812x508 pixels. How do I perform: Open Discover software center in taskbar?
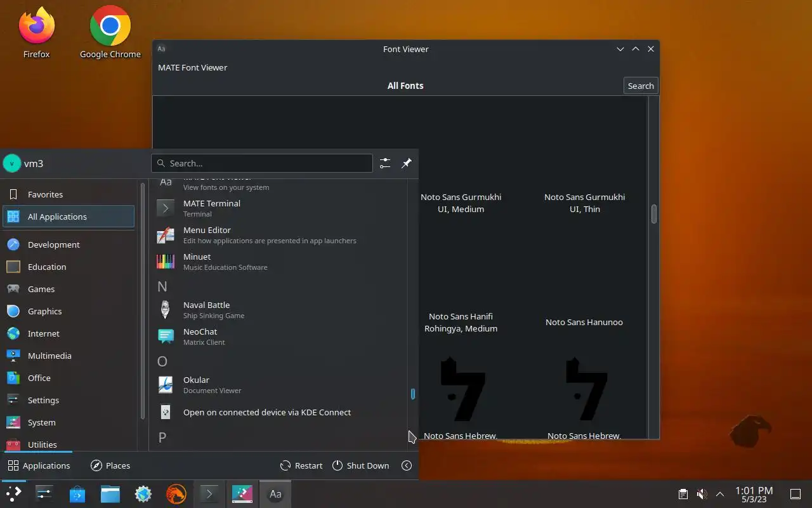77,494
